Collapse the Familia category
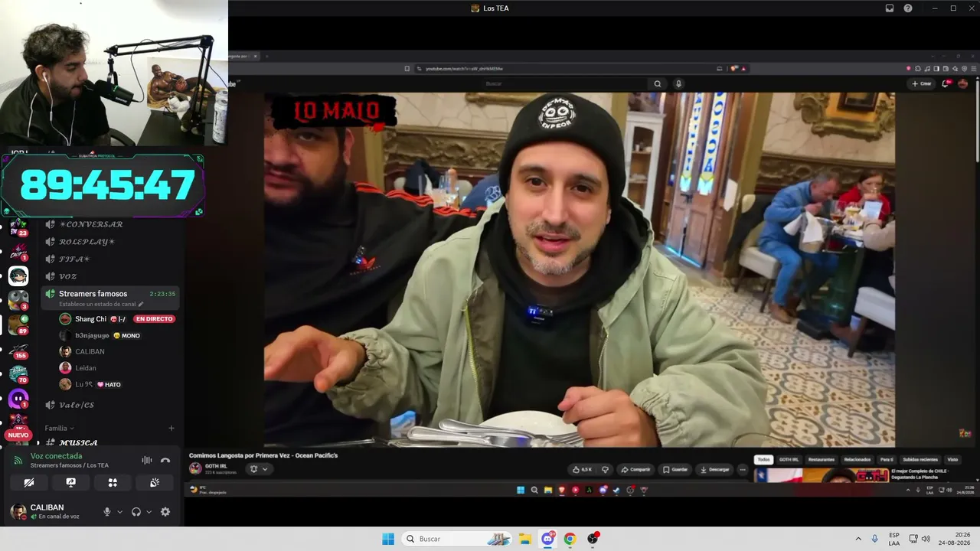The image size is (980, 551). point(60,428)
